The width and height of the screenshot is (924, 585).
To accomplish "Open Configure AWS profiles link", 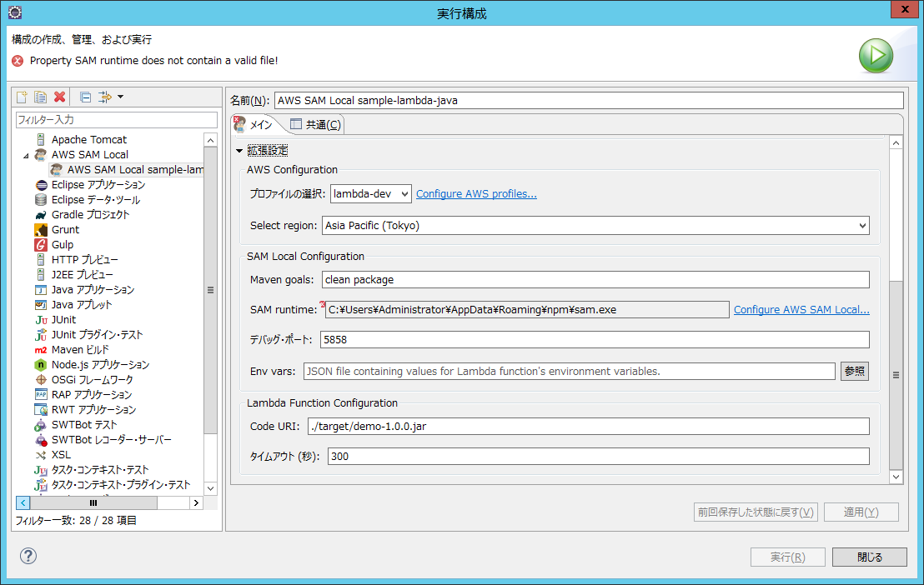I will 476,194.
